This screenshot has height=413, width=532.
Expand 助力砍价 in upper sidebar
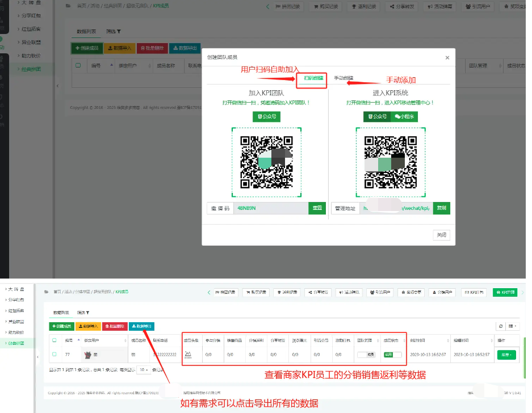click(31, 56)
